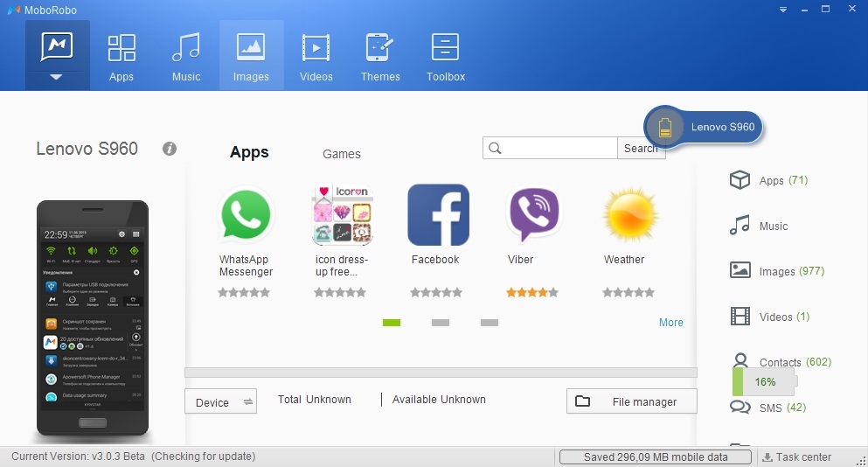
Task: Click the phone screen preview thumbnail
Action: (x=93, y=318)
